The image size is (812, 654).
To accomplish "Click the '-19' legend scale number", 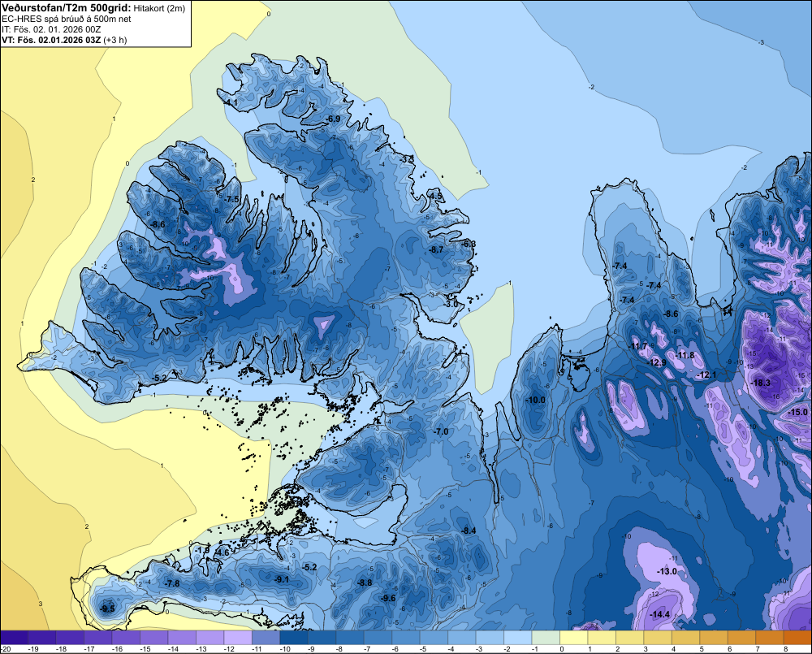I will pyautogui.click(x=34, y=649).
